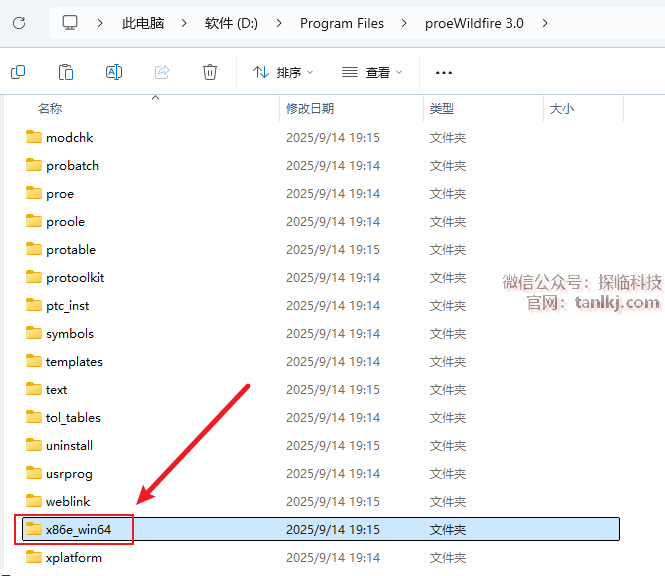
Task: Select the protoolkit folder name
Action: [75, 278]
